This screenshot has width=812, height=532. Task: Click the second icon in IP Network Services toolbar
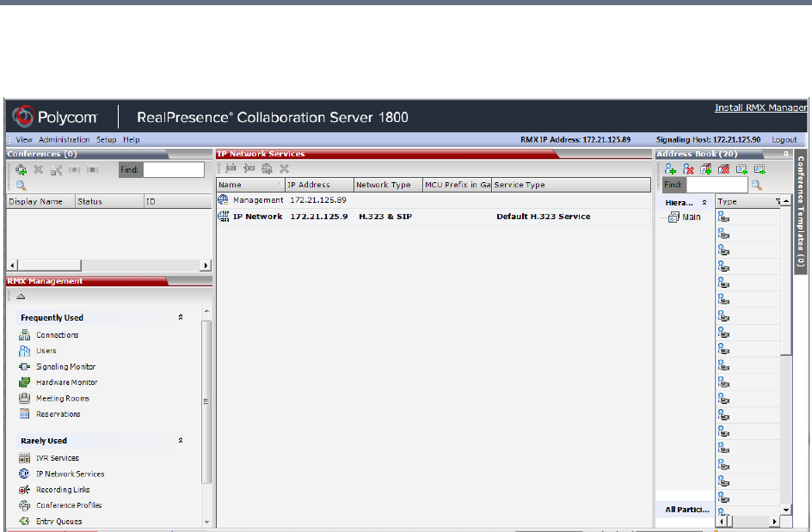(249, 168)
